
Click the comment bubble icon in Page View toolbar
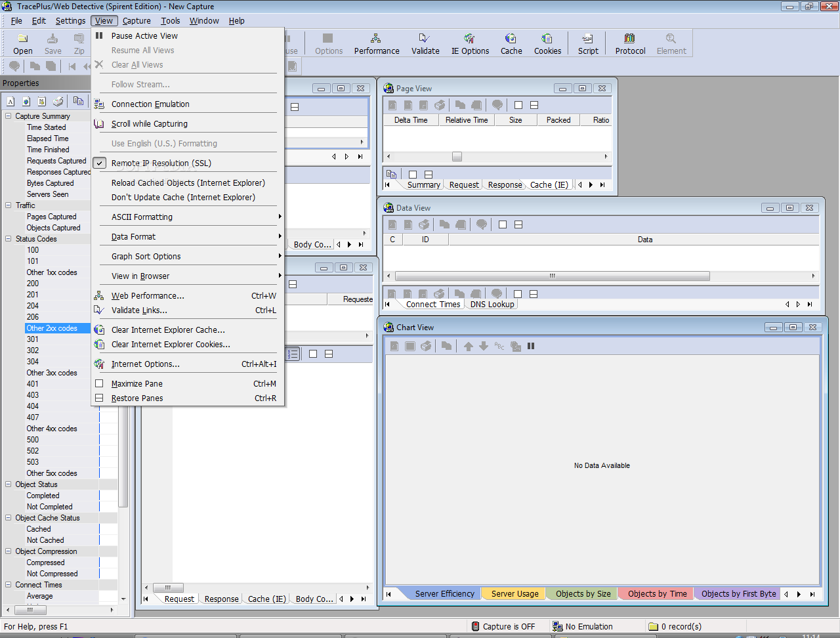[497, 105]
